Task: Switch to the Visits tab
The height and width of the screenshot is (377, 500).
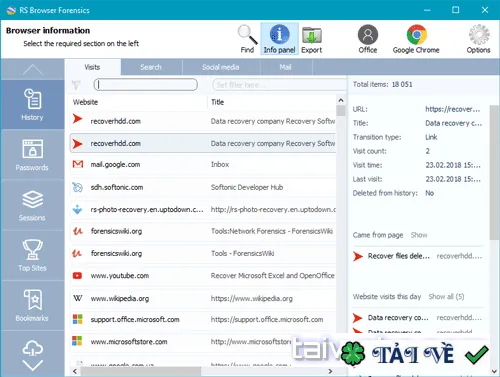Action: coord(92,67)
